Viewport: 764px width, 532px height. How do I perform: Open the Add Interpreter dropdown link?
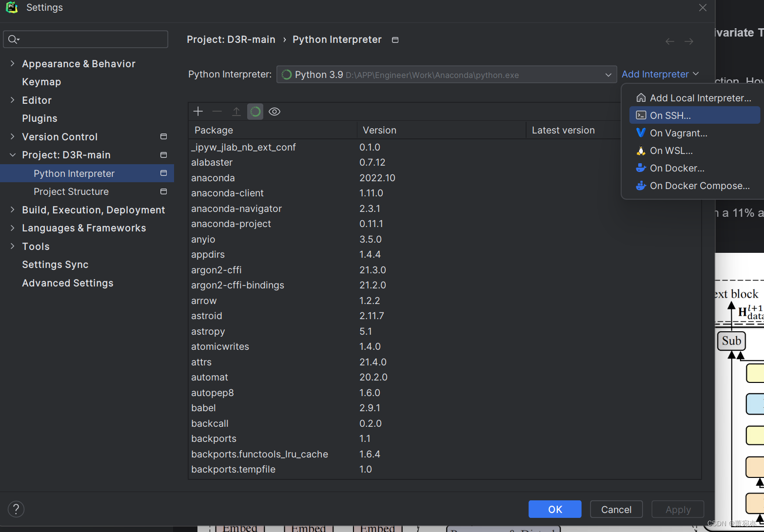660,74
